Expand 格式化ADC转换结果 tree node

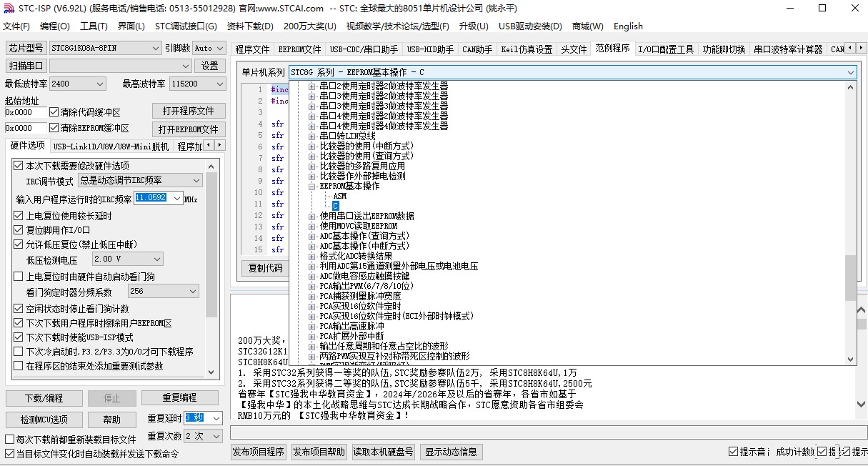(x=312, y=256)
